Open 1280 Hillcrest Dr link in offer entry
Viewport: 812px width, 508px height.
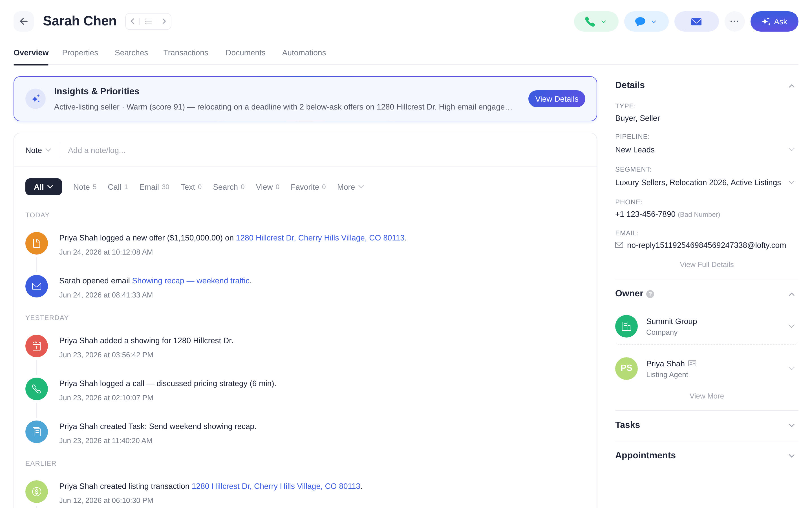pyautogui.click(x=320, y=238)
